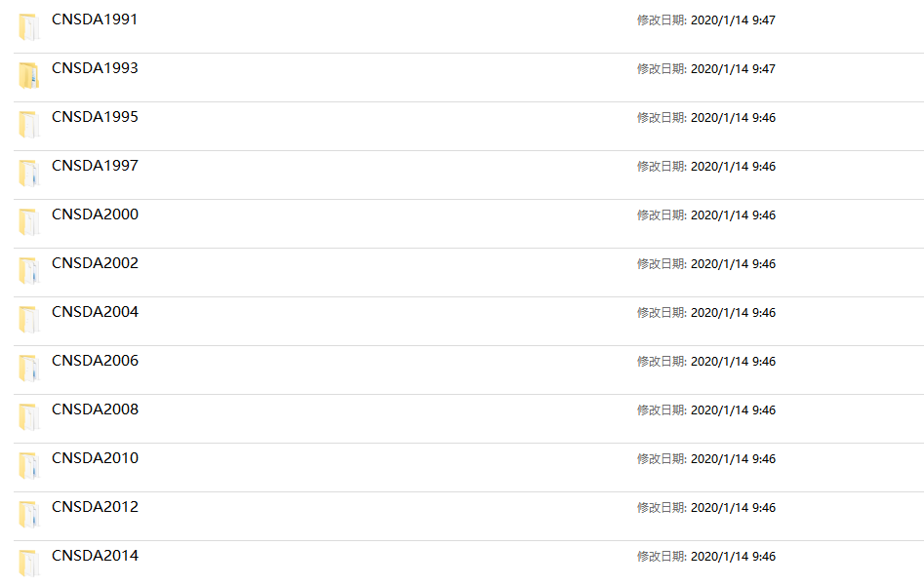Click the CNSDA1997 folder icon
924x585 pixels.
pyautogui.click(x=28, y=174)
